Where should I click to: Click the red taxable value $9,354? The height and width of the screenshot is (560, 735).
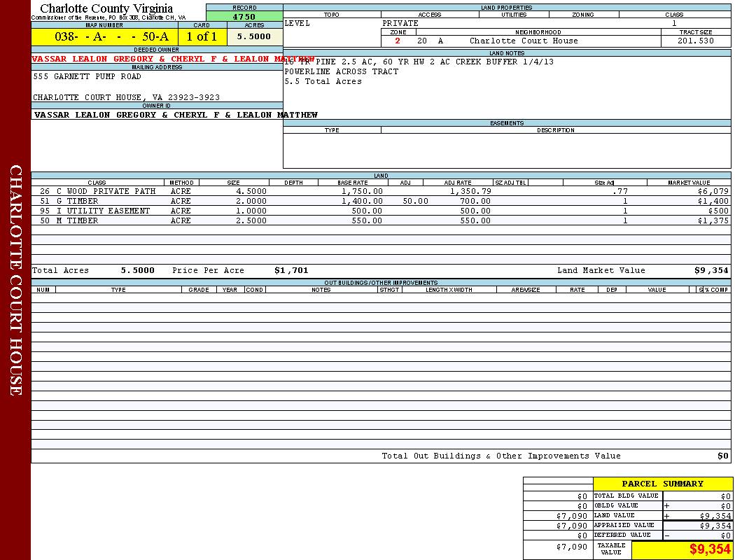pos(709,549)
